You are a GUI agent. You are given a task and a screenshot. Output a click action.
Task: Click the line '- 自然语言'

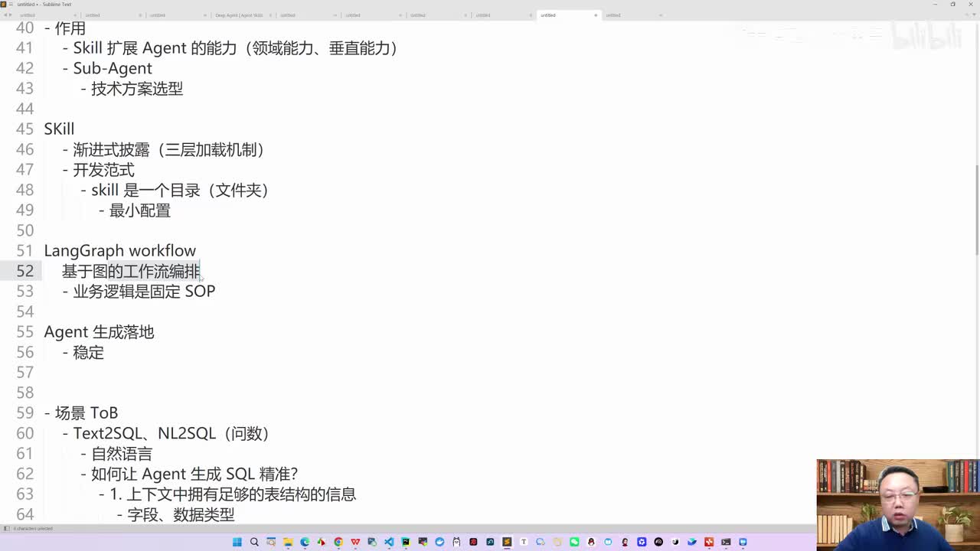point(116,454)
